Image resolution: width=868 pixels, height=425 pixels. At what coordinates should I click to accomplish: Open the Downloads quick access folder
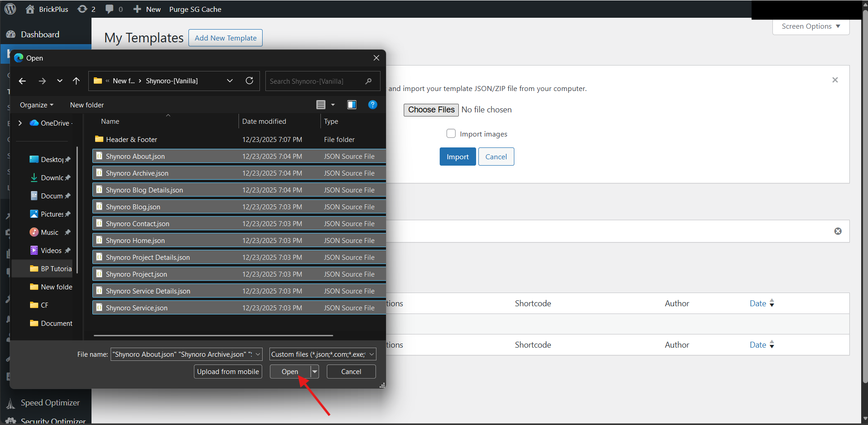pyautogui.click(x=50, y=177)
